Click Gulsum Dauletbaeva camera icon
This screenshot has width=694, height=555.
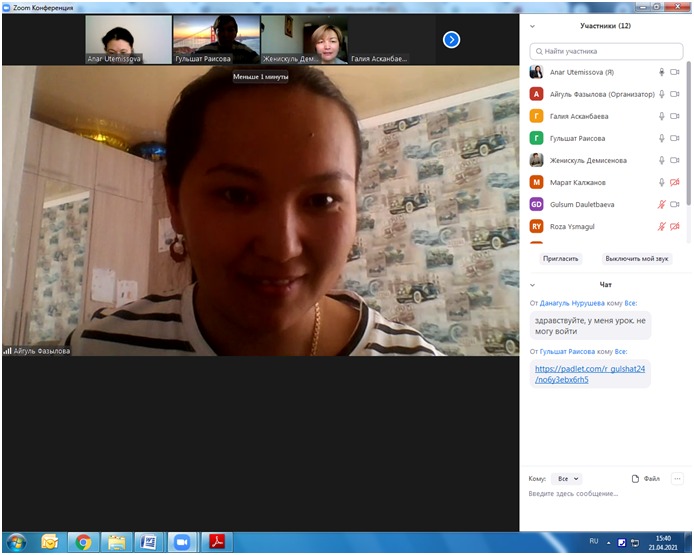point(674,204)
